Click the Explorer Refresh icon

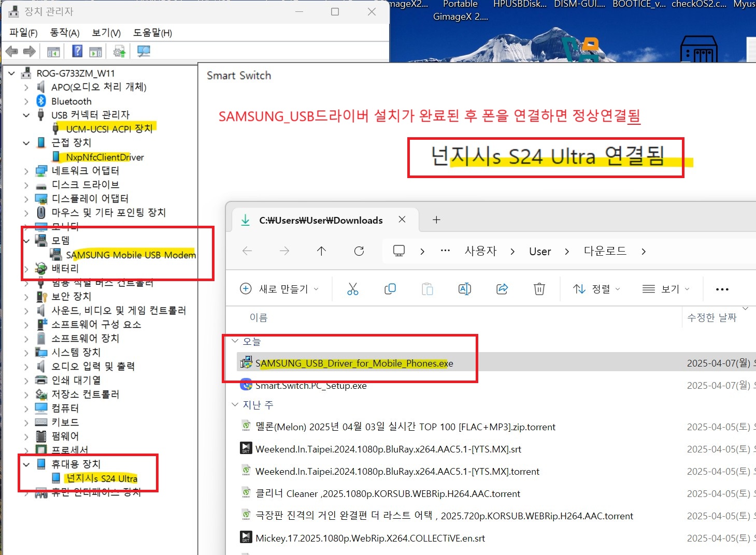pos(359,251)
